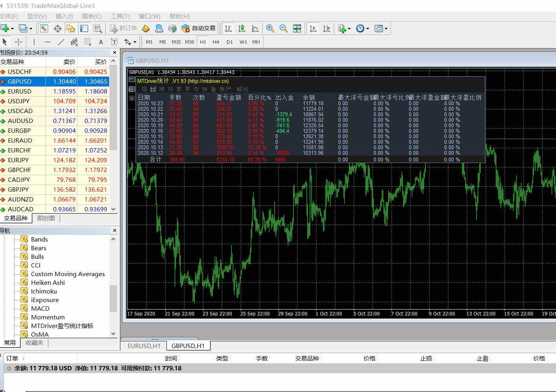The height and width of the screenshot is (392, 556).
Task: Toggle the chart shift button
Action: click(326, 28)
